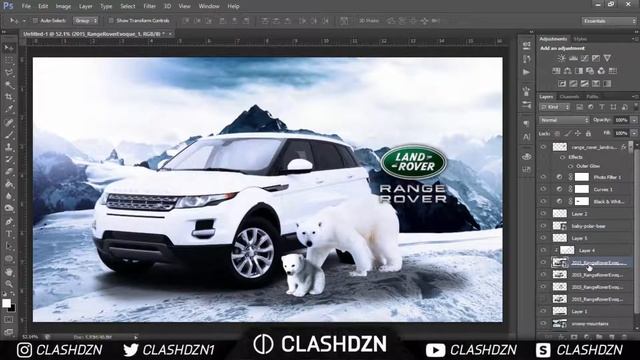Lock all with the padlock icon
The width and height of the screenshot is (640, 360).
588,133
